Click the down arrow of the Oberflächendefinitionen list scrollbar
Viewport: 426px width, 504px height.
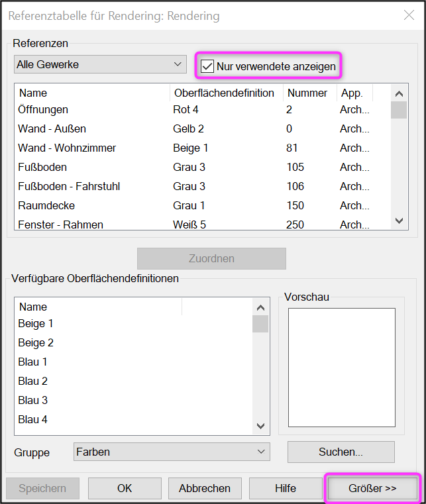point(260,426)
